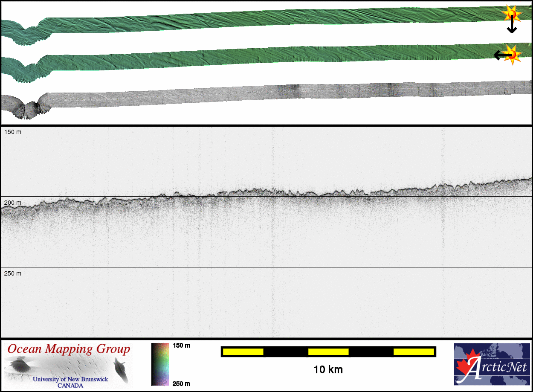The width and height of the screenshot is (533, 392).
Task: Click the leftmost yellow segment of scale bar
Action: coord(243,351)
